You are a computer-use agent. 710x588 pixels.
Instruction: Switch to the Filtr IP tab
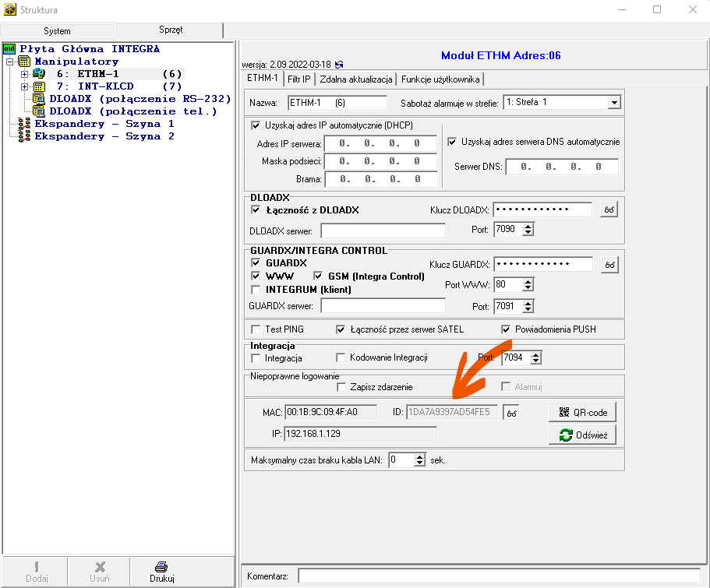(x=298, y=79)
